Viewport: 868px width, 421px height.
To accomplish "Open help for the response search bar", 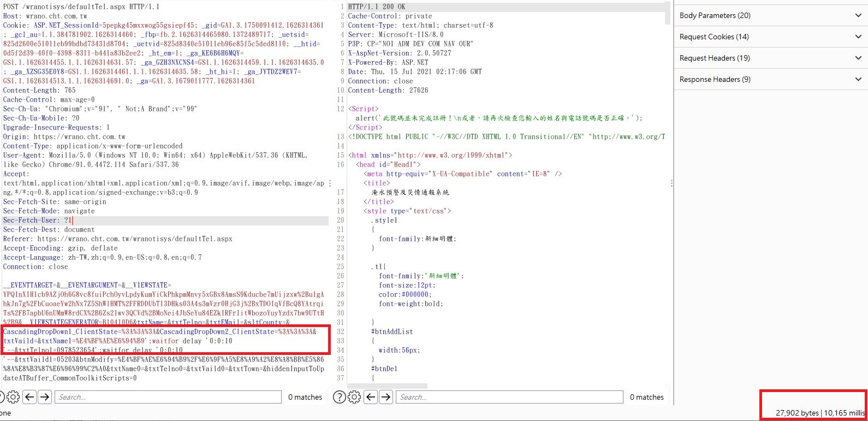I will tap(339, 397).
